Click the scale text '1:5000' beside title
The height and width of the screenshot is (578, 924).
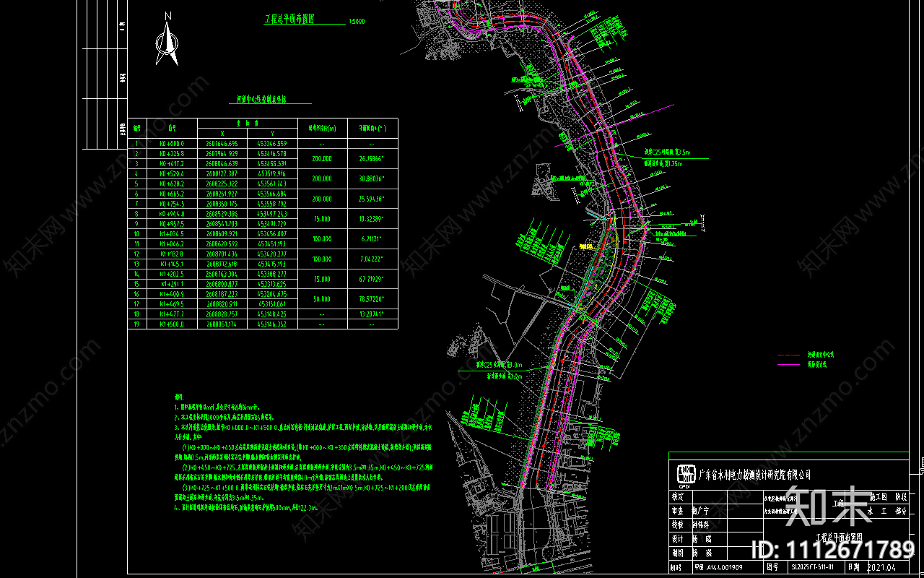[357, 22]
